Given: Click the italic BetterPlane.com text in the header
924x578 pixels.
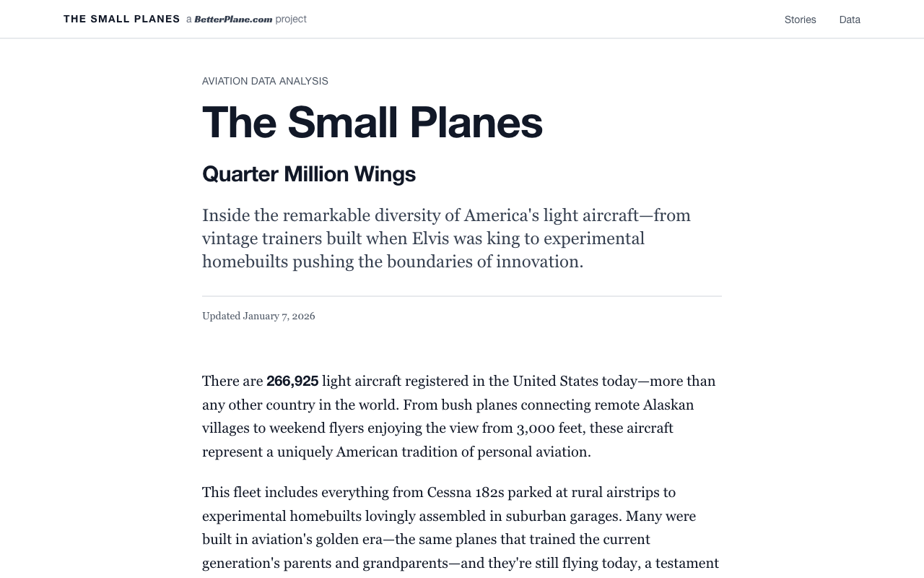Looking at the screenshot, I should pyautogui.click(x=232, y=19).
